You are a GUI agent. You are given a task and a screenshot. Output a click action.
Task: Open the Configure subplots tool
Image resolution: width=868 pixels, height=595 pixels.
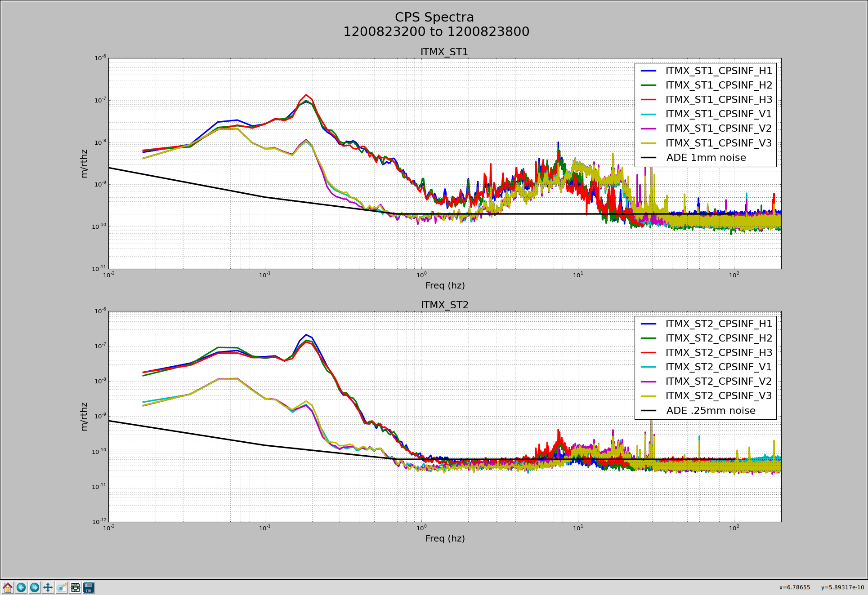coord(75,587)
